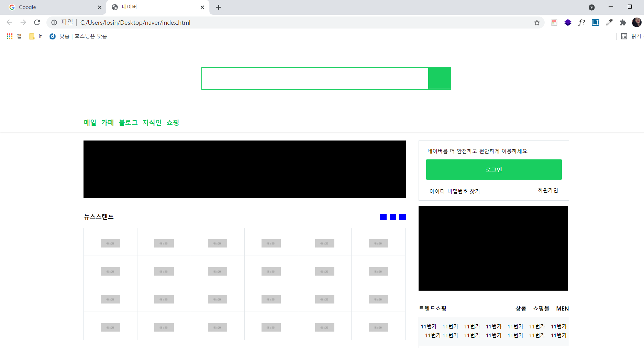
Task: Open the 블로그 menu item
Action: point(128,123)
